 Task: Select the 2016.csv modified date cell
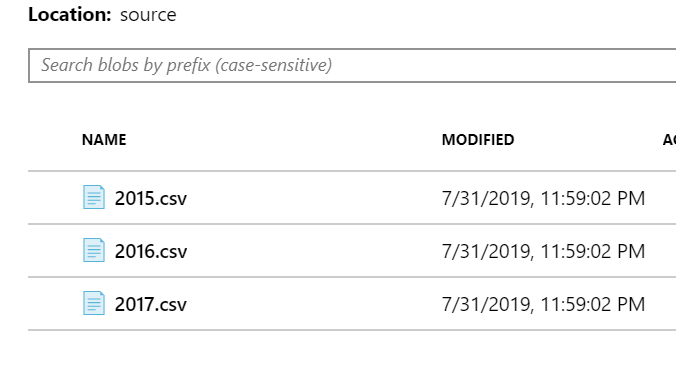(x=543, y=251)
